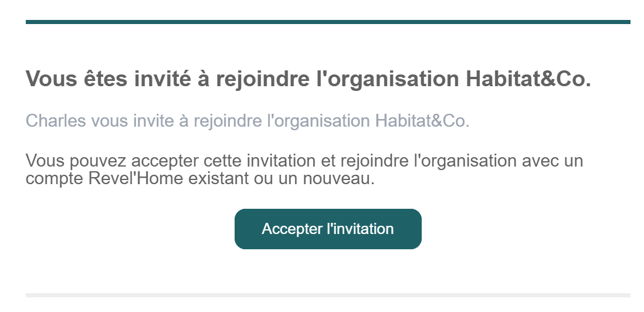Click "Vous pouvez accepter" paragraph start
This screenshot has width=644, height=312.
tap(113, 161)
